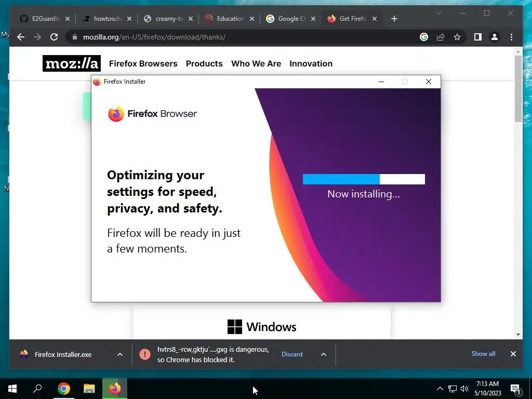Open the Windows Start menu
The width and height of the screenshot is (532, 399).
12,389
